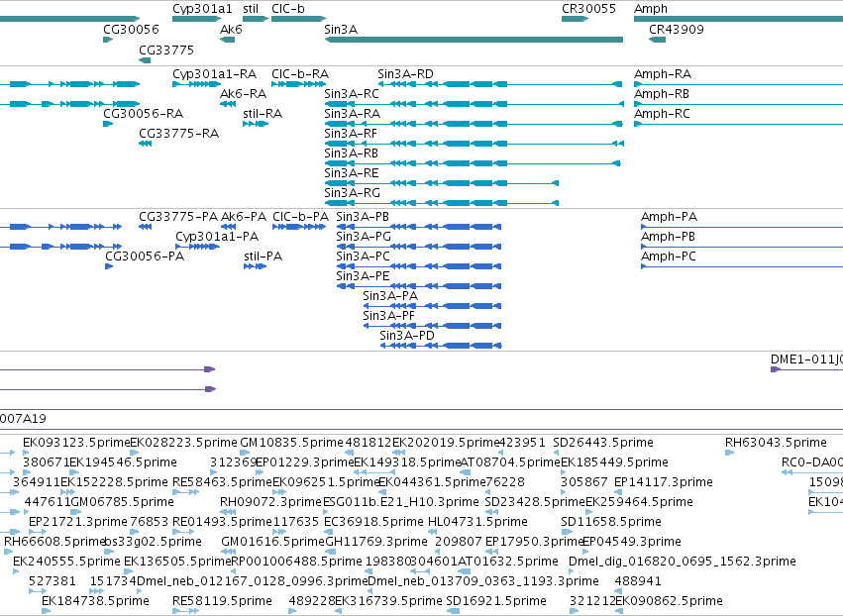843x616 pixels.
Task: Open EST EK090862.5prime
Action: click(619, 611)
